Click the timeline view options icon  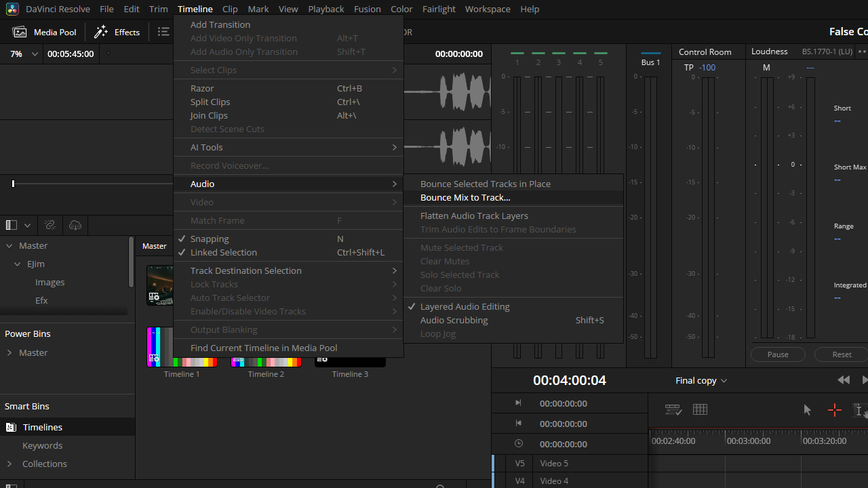pyautogui.click(x=673, y=409)
